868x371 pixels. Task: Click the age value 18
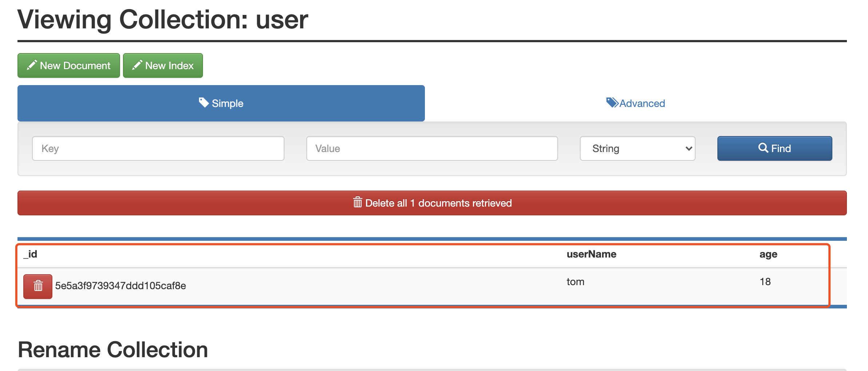(x=765, y=282)
